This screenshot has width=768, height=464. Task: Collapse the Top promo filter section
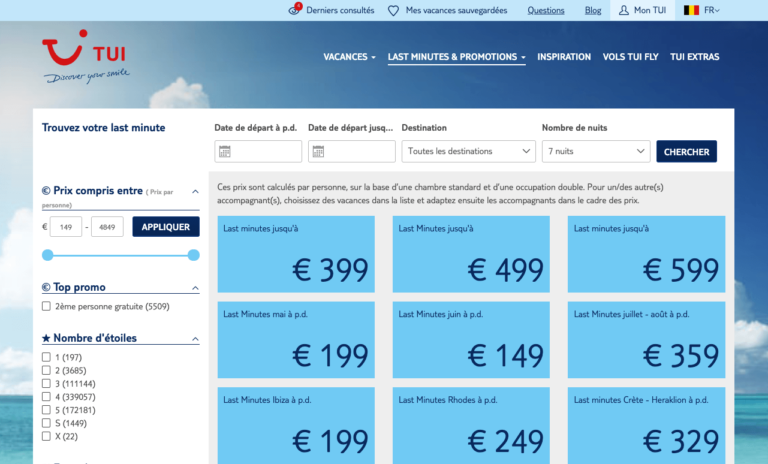tap(195, 288)
